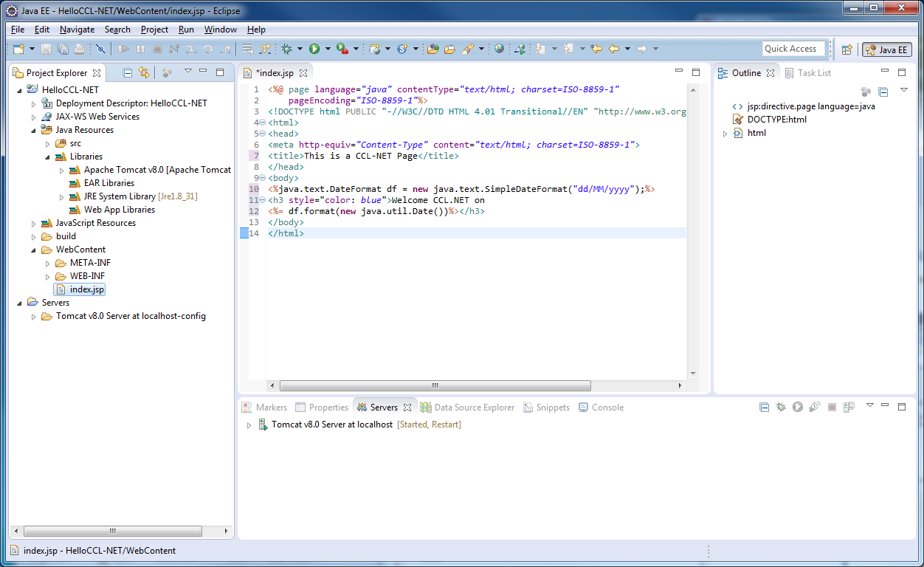The width and height of the screenshot is (924, 567).
Task: Collapse all in the Outline view
Action: pyautogui.click(x=883, y=92)
